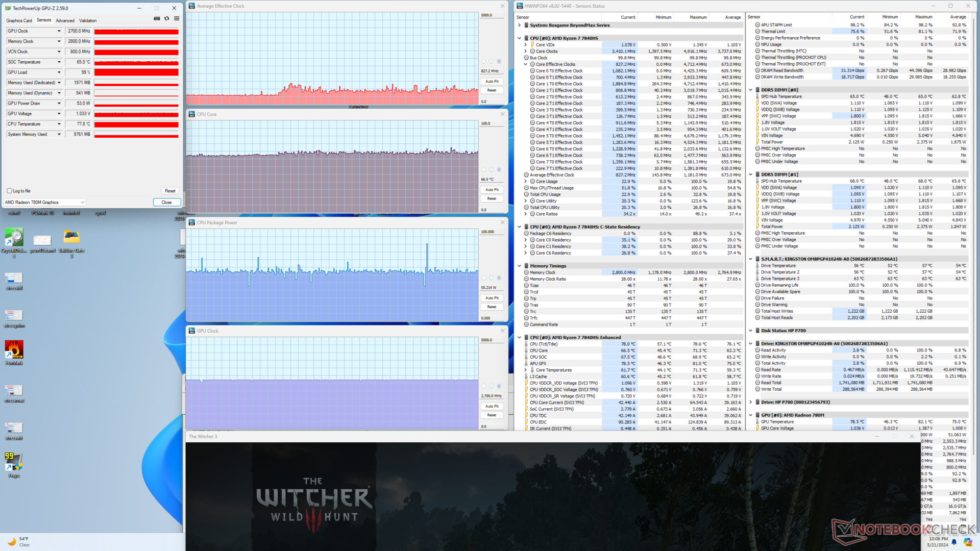Open the Fraps desktop shortcut
Viewport: 980px width, 551px height.
pyautogui.click(x=14, y=462)
